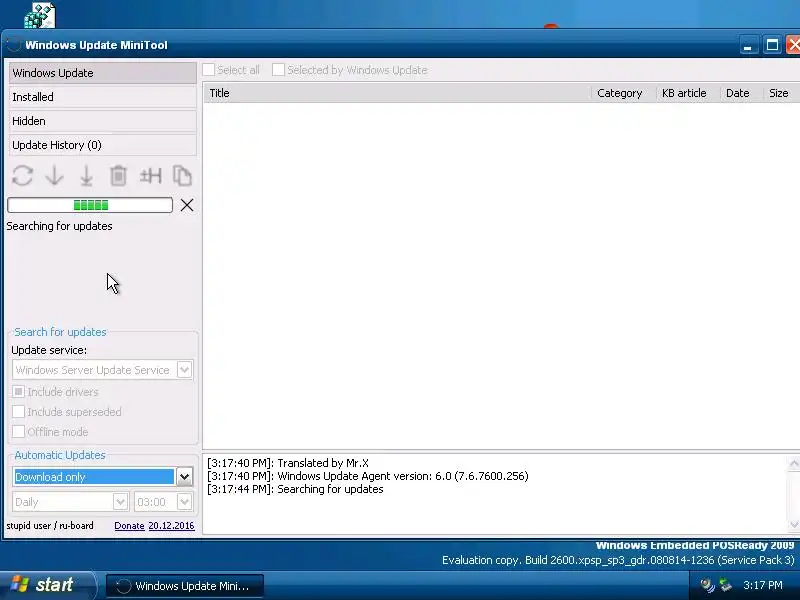Enable the Include superseded checkbox

click(x=18, y=412)
